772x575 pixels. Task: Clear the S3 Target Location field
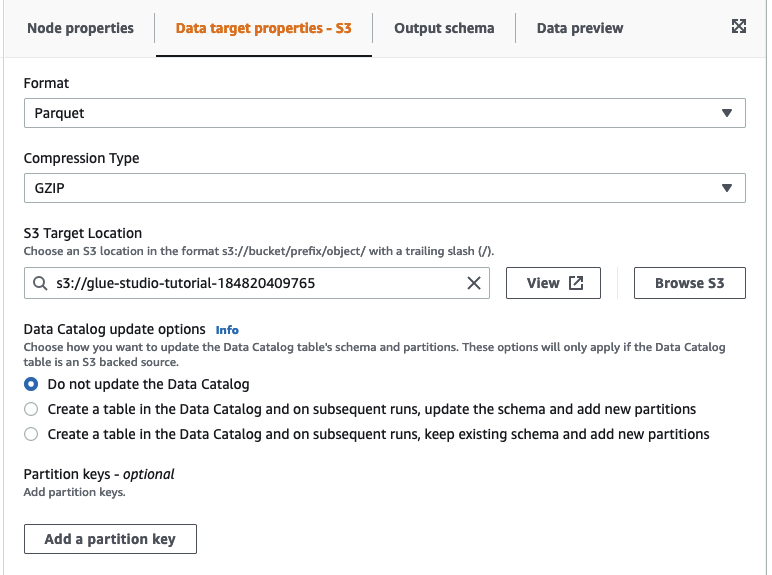pos(474,283)
